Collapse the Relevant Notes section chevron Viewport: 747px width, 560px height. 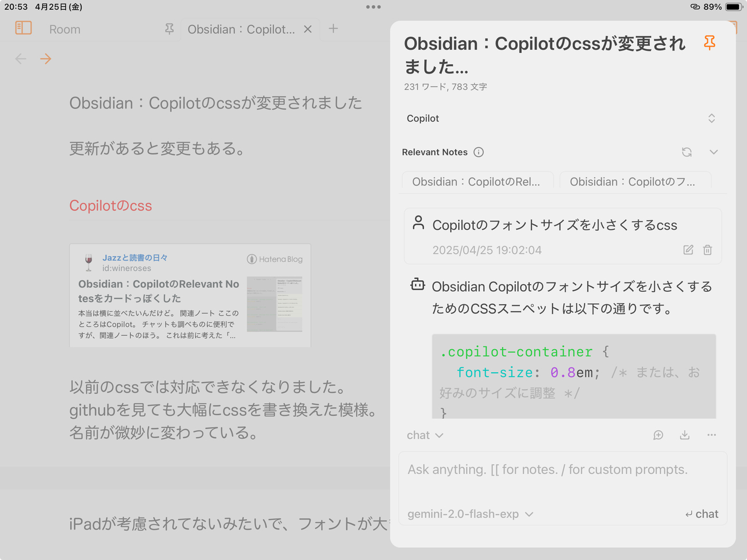click(714, 152)
